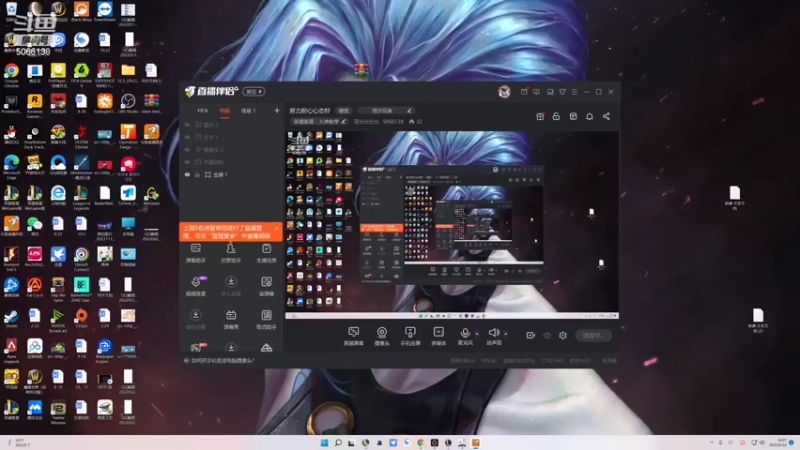Image resolution: width=800 pixels, height=450 pixels.
Task: Open the microphone tool with purple badge
Action: pos(196,286)
